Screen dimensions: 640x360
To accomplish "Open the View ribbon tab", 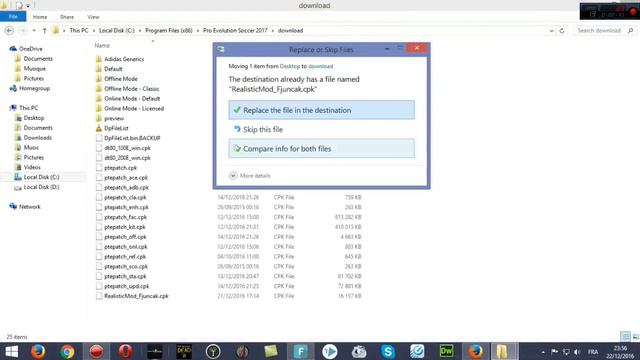I will pyautogui.click(x=93, y=17).
